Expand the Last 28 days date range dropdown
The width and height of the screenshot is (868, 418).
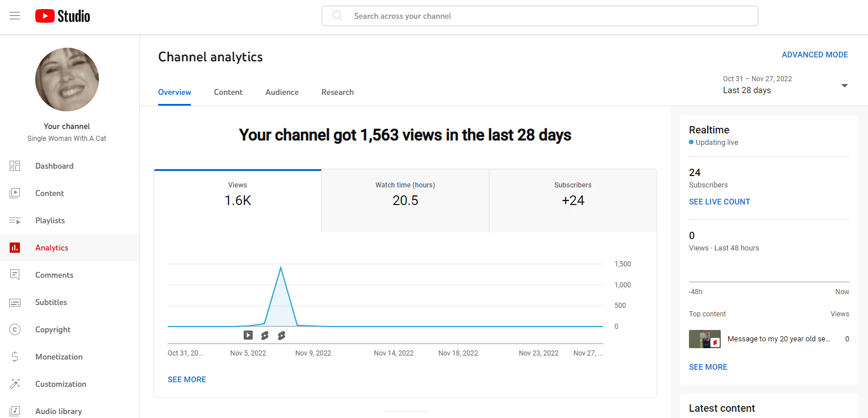(x=844, y=86)
